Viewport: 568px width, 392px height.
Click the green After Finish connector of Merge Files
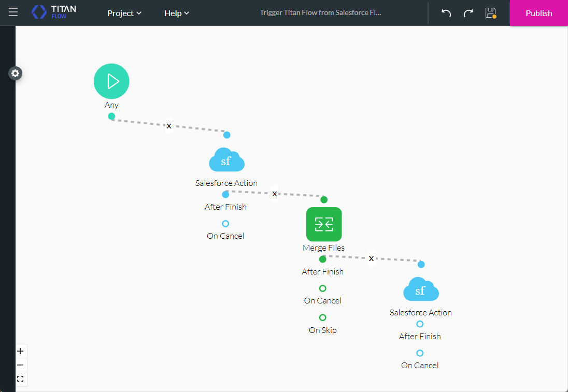(323, 259)
